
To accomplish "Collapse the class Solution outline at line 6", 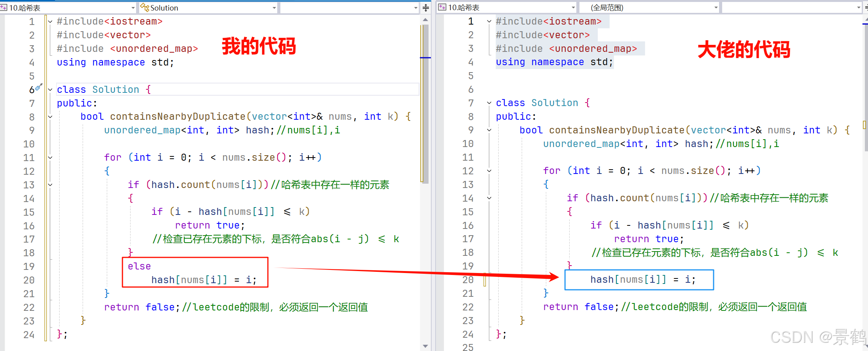I will click(x=50, y=89).
